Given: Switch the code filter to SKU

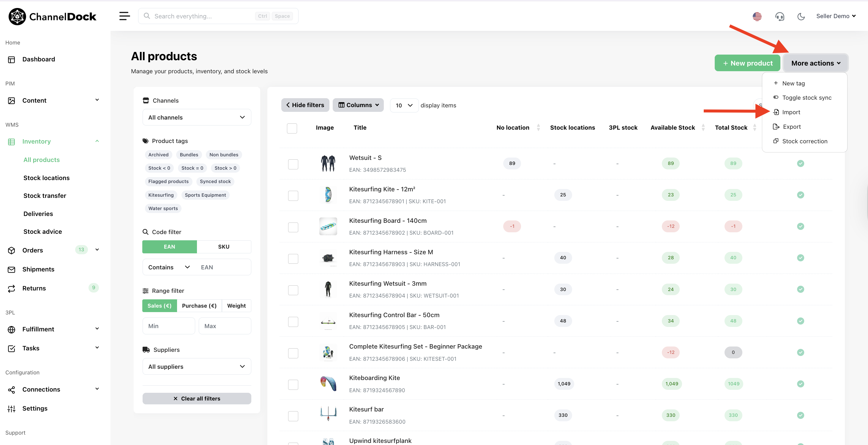Looking at the screenshot, I should pos(223,247).
